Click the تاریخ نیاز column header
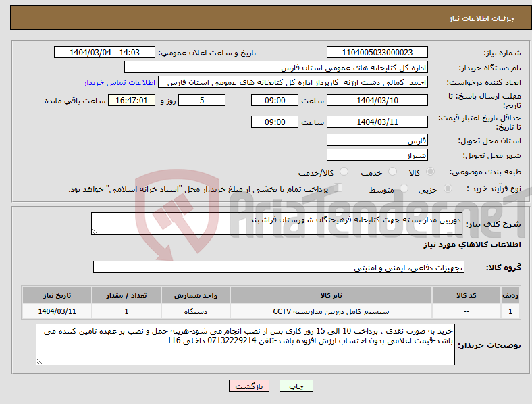Image resolution: width=532 pixels, height=404 pixels. coord(57,295)
